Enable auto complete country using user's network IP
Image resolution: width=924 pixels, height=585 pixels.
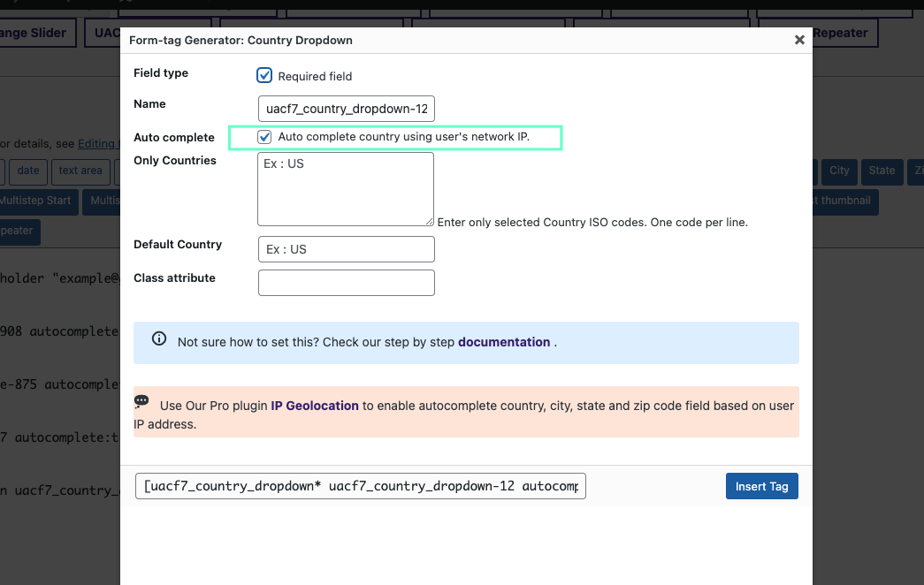[x=264, y=137]
